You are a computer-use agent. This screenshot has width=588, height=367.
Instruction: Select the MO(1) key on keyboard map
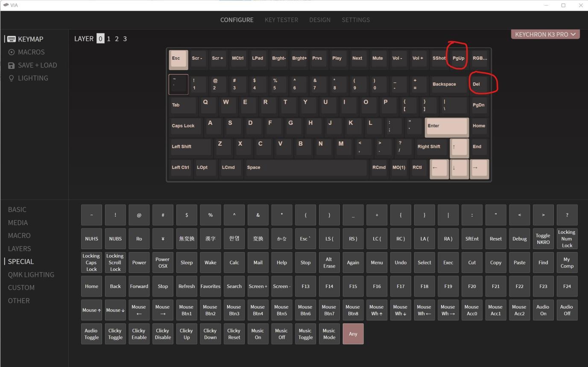coord(399,168)
